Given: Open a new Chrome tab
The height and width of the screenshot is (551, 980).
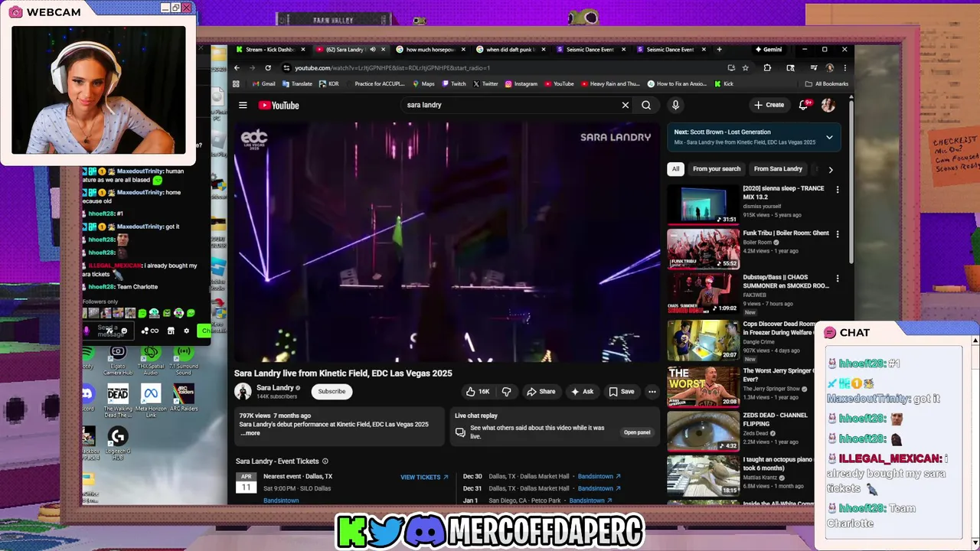Looking at the screenshot, I should point(719,50).
